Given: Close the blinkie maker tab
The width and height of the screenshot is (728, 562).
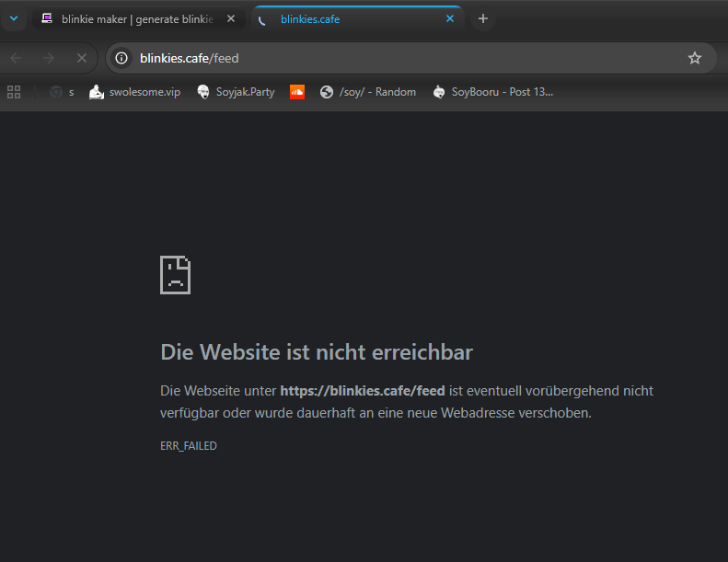Looking at the screenshot, I should coord(231,19).
